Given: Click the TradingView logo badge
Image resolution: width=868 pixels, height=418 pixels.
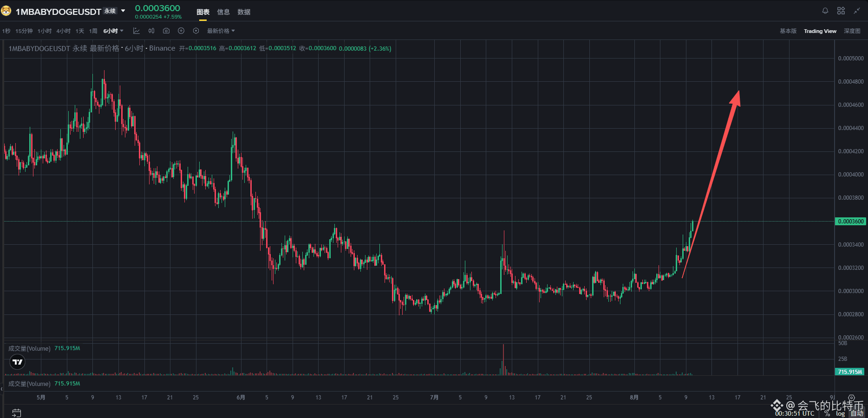Looking at the screenshot, I should (x=18, y=362).
